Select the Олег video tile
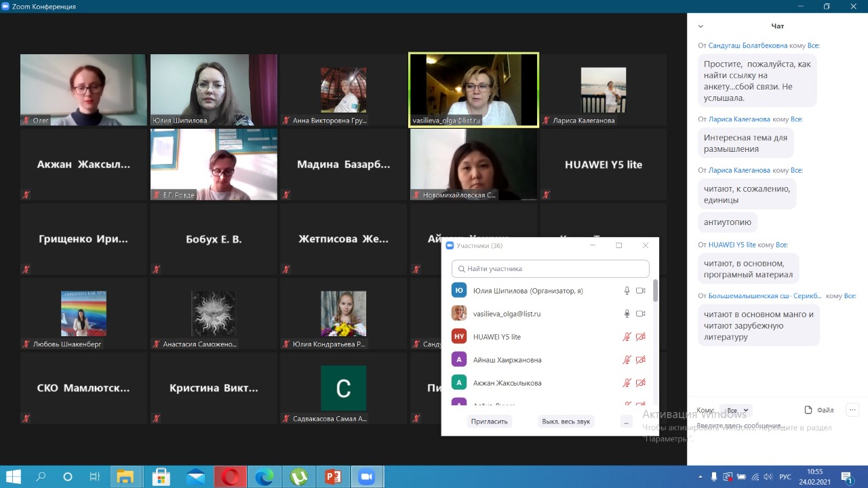The image size is (868, 488). click(x=83, y=89)
